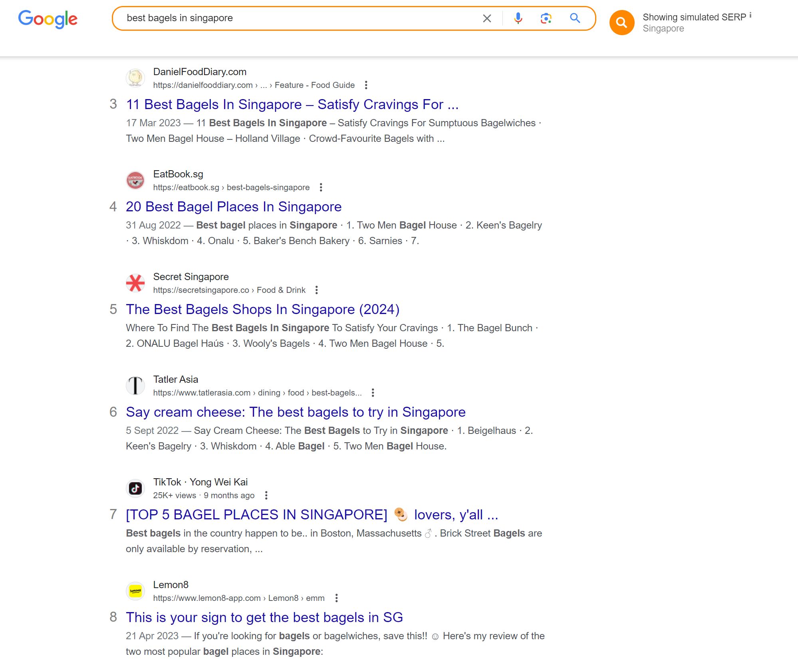Open more options for DanielFoodDiary result
Viewport: 798px width, 672px height.
tap(366, 85)
